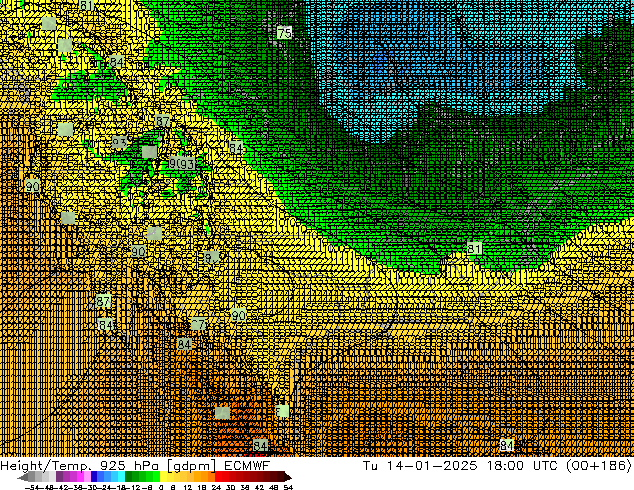Click the legend's left gray arrow end

click(x=22, y=477)
